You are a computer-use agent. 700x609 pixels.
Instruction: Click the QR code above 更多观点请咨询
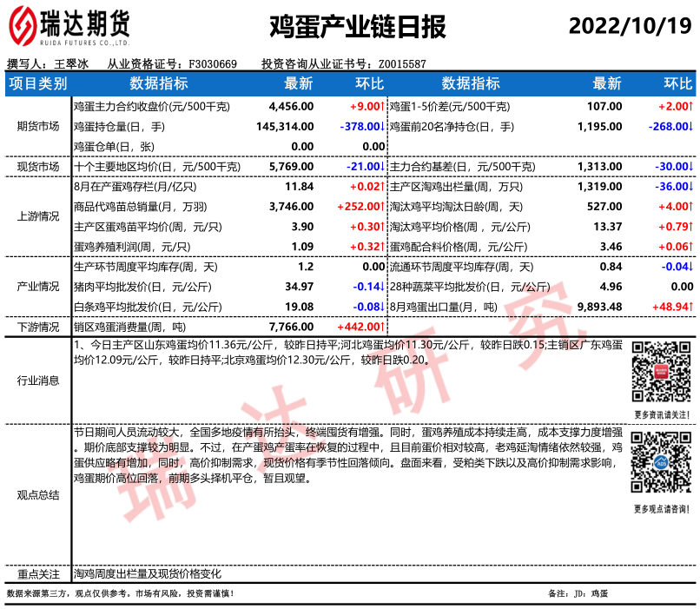659,465
